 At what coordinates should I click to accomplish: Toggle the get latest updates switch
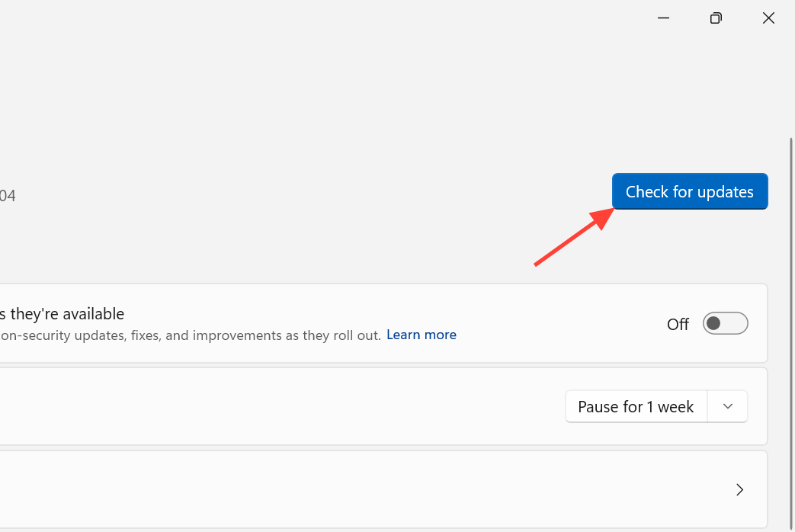pyautogui.click(x=725, y=324)
